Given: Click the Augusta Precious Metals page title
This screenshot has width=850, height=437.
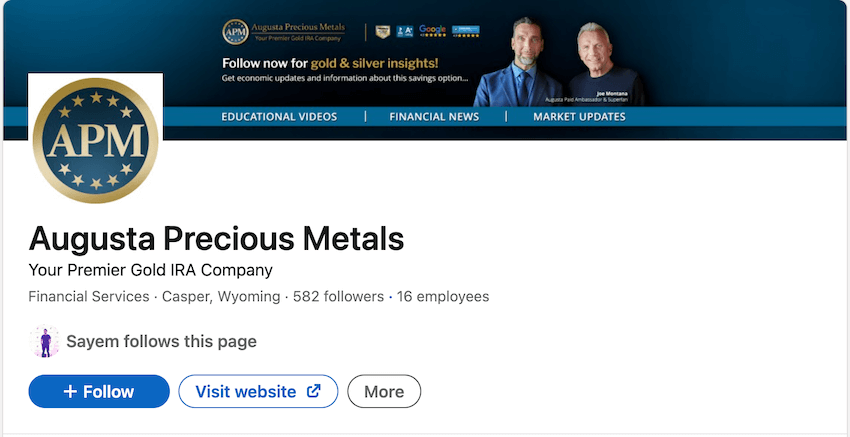Looking at the screenshot, I should (216, 239).
